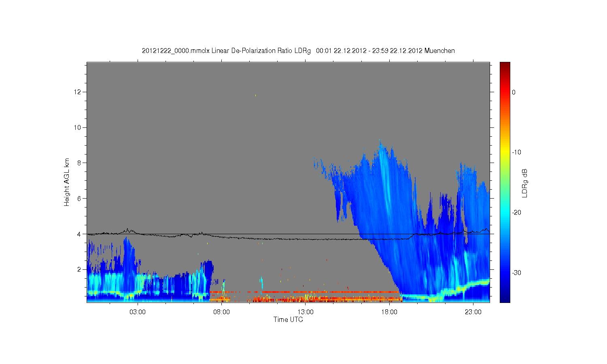This screenshot has height=364, width=607.
Task: Click the 'Height AGL km' axis label
Action: click(x=67, y=182)
